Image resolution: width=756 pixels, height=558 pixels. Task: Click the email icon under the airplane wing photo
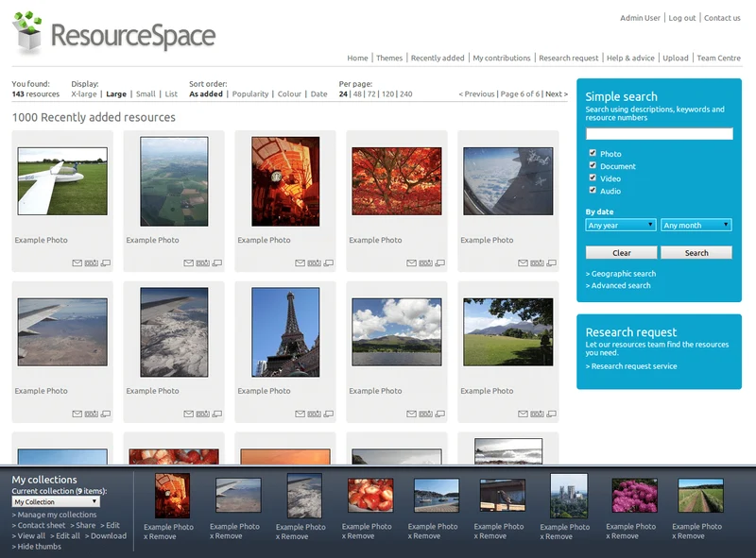click(76, 413)
